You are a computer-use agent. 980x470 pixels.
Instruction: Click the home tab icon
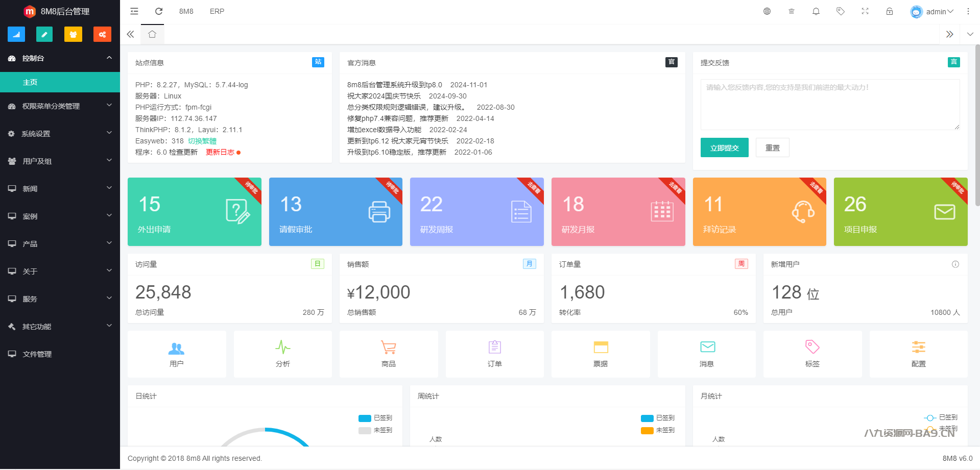point(152,34)
